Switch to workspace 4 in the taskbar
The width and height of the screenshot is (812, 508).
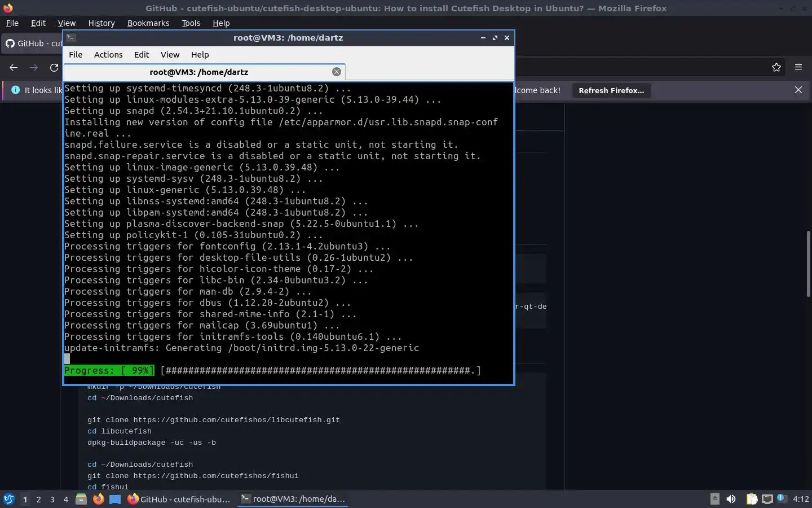(66, 499)
